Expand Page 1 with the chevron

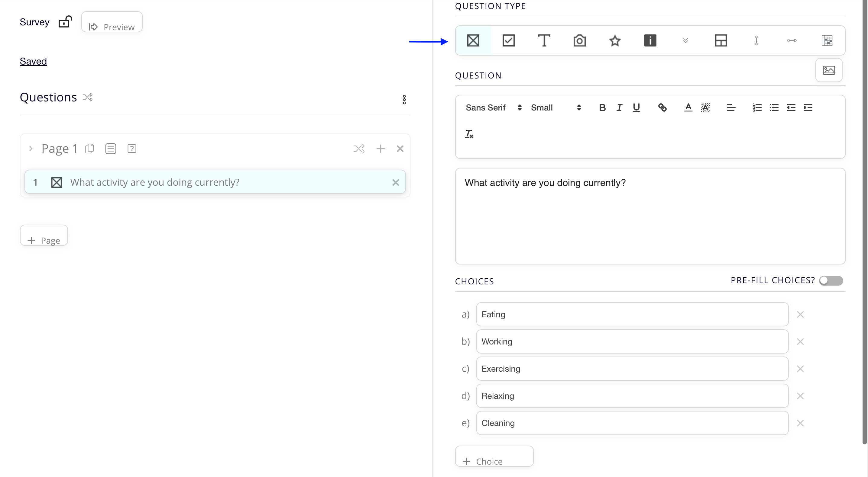click(31, 149)
